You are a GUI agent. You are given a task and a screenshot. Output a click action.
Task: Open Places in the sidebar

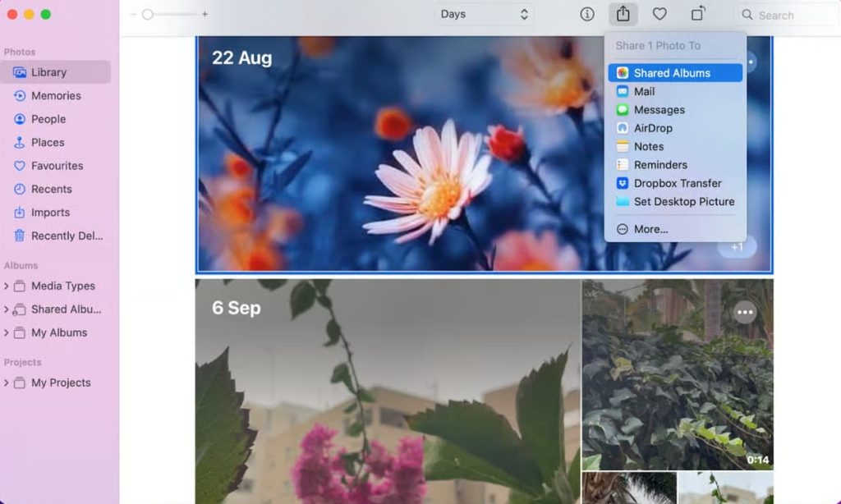click(56, 143)
